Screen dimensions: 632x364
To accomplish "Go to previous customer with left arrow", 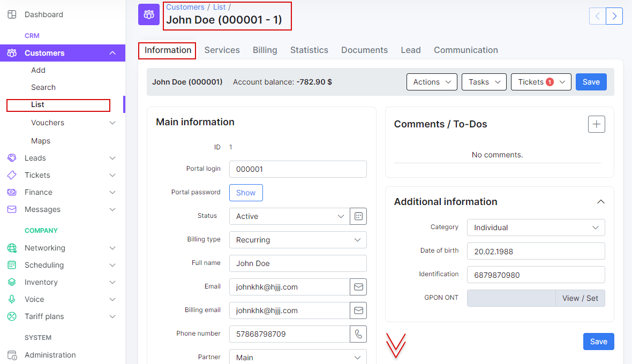I will [598, 16].
